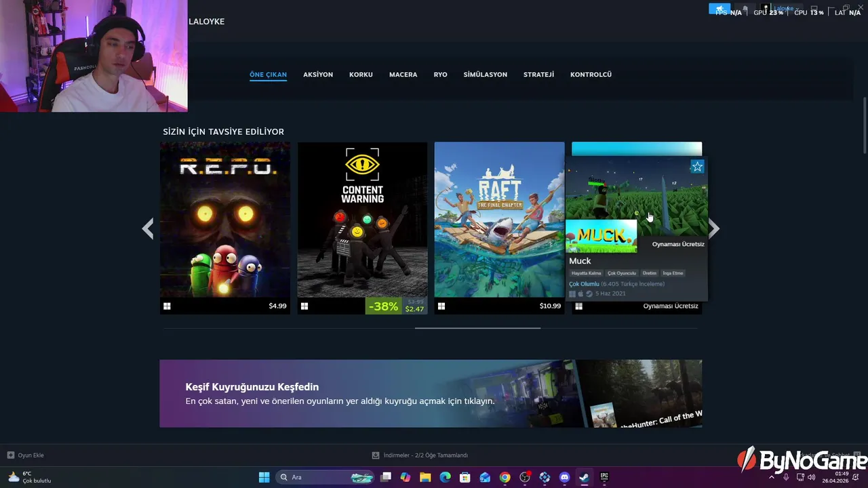The height and width of the screenshot is (488, 868).
Task: Click microphone icon in system tray
Action: pos(786,477)
